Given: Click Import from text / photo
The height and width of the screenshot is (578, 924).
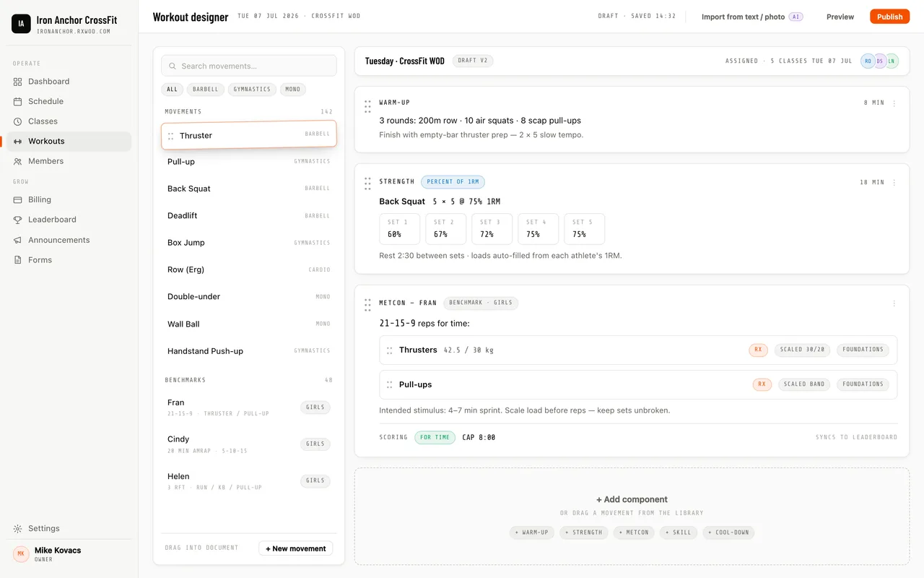Looking at the screenshot, I should [x=752, y=17].
